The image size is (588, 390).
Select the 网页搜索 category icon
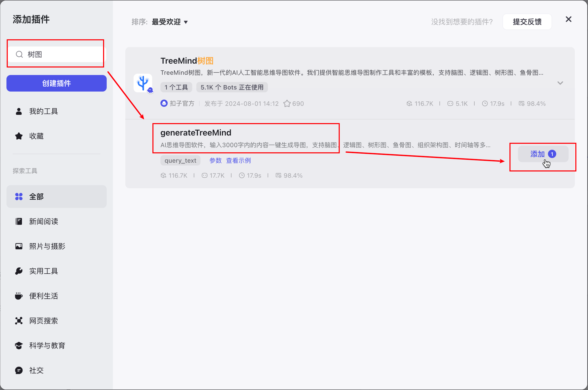pyautogui.click(x=19, y=321)
